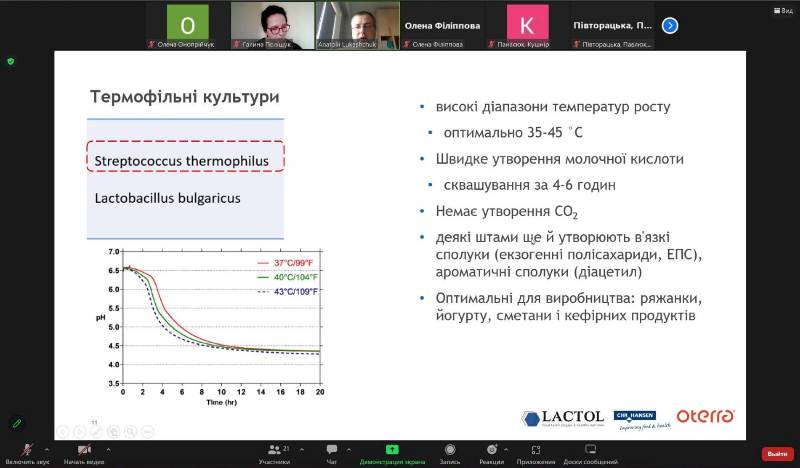This screenshot has width=800, height=468.
Task: Click red 37°C/99°F legend entry
Action: tap(286, 263)
